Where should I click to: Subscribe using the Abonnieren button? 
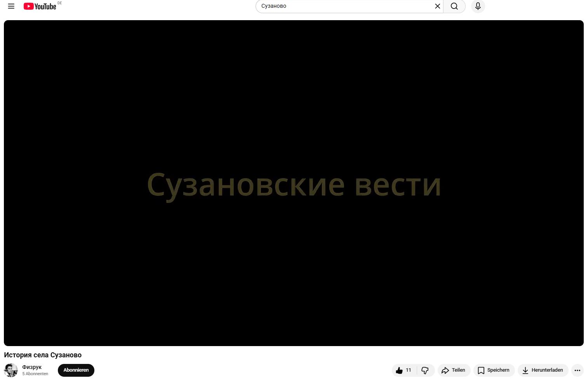76,370
